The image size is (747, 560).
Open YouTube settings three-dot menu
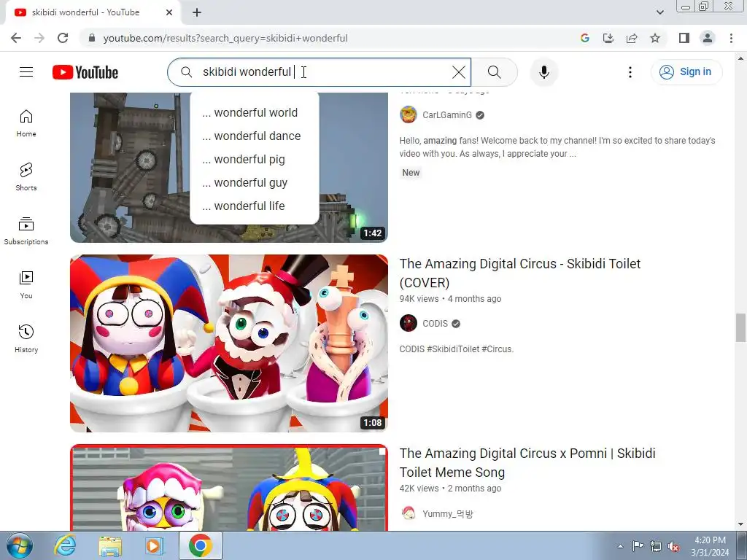click(x=630, y=72)
